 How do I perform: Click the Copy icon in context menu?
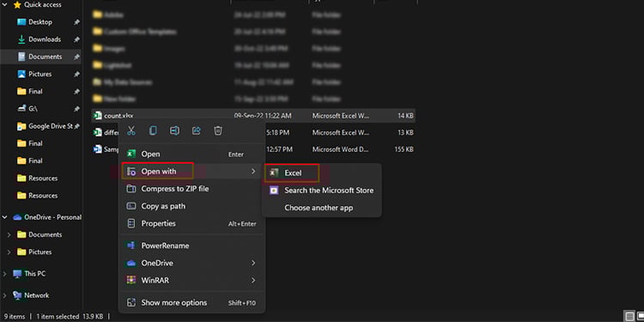153,131
